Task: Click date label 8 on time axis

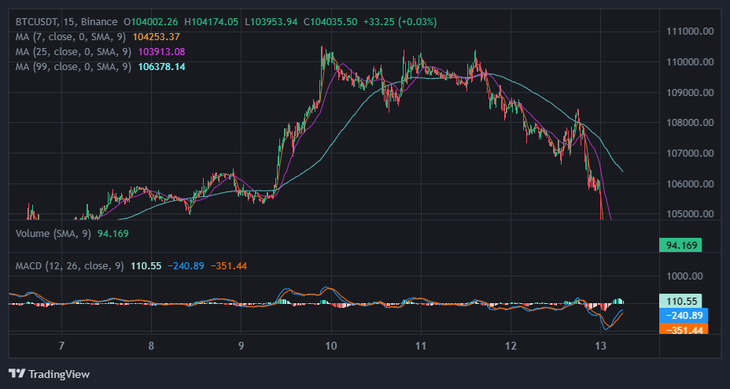Action: [x=151, y=346]
